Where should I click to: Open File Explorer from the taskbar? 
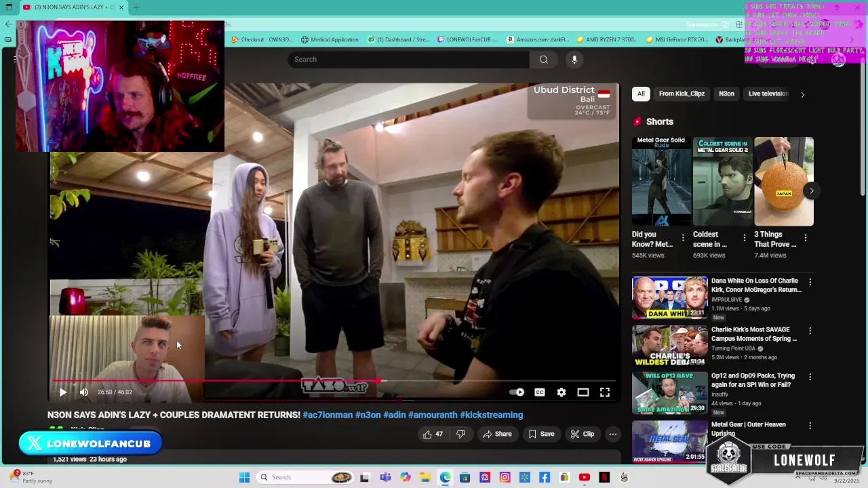coord(425,477)
